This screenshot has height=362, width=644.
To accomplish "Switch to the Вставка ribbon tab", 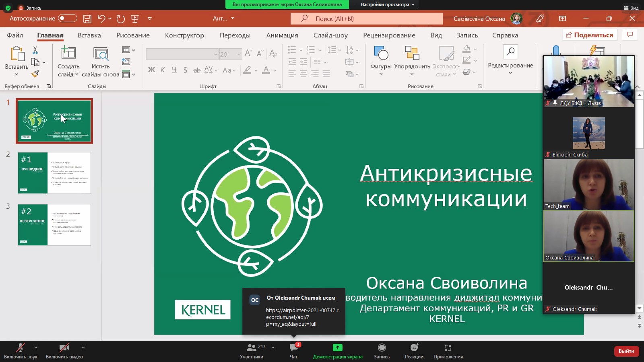I will (89, 35).
